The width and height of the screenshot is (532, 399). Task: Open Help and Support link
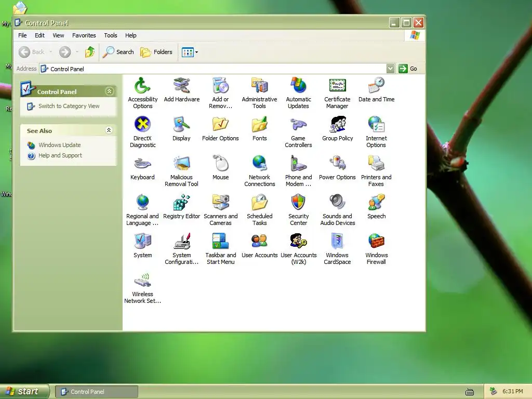click(x=60, y=155)
